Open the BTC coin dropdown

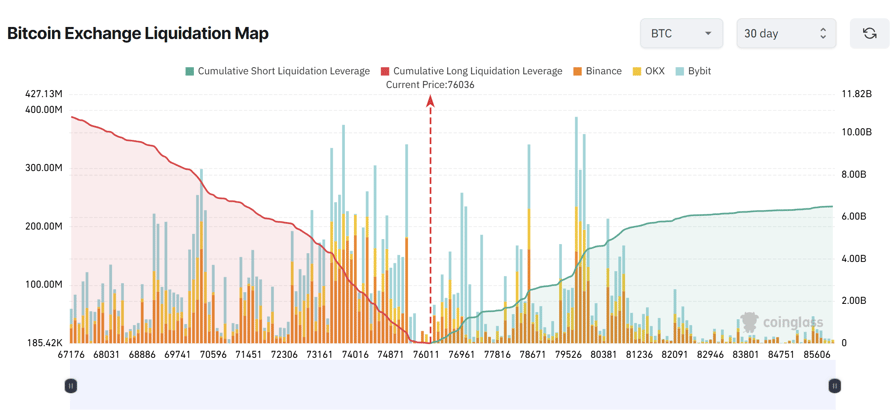tap(681, 33)
